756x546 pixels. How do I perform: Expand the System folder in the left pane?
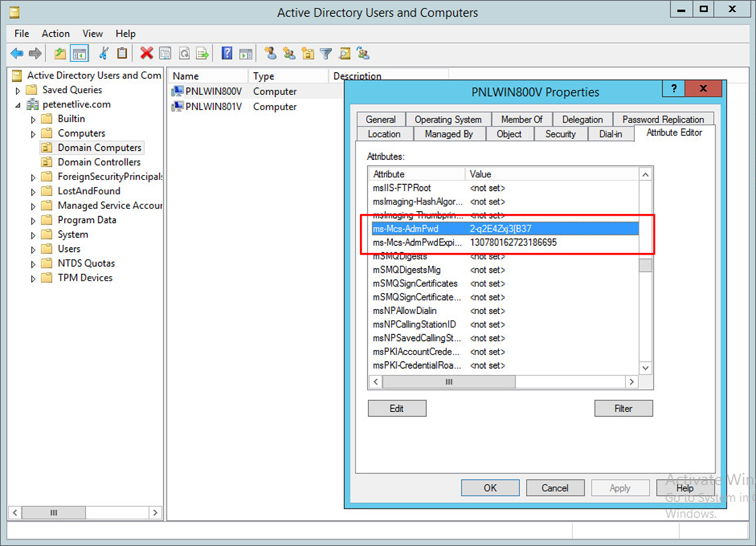click(x=33, y=234)
